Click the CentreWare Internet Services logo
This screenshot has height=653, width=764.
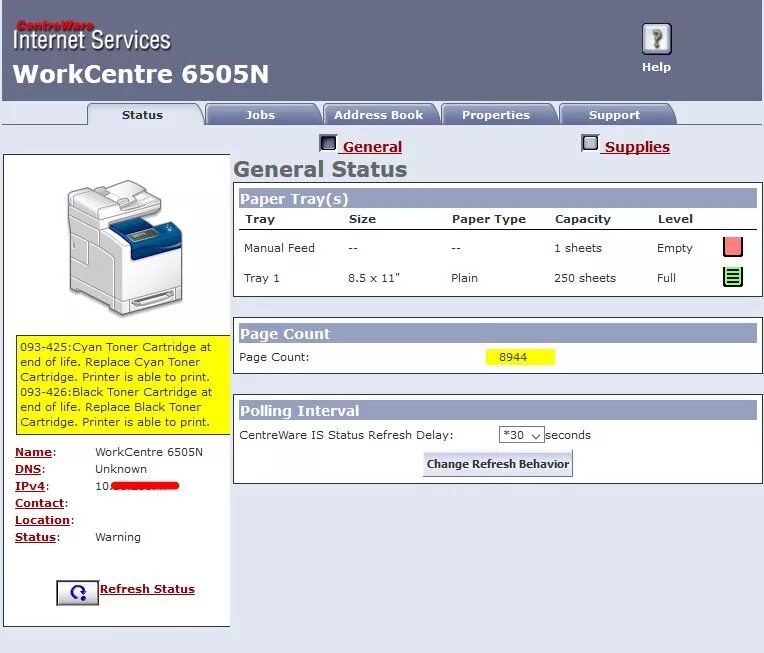[x=92, y=36]
